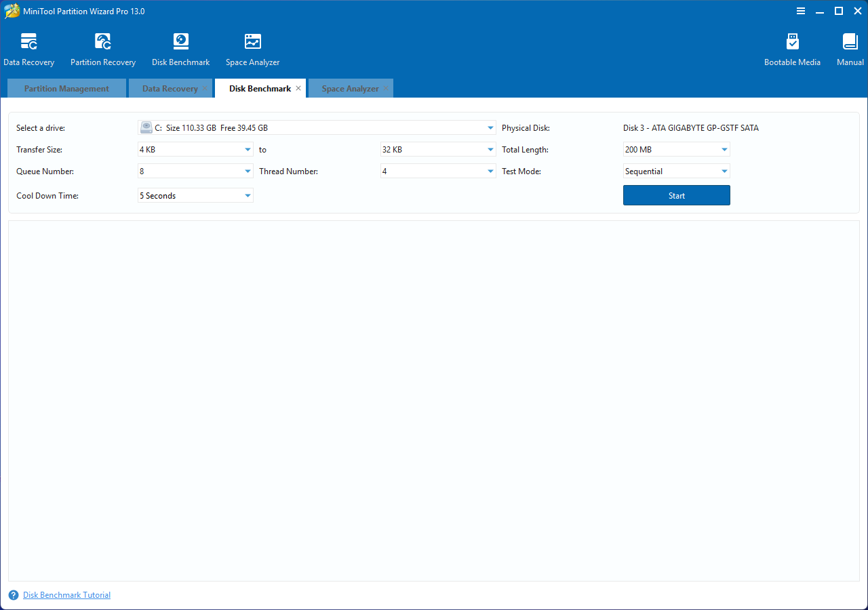Minimize the MiniTool window
Viewport: 868px width, 610px height.
click(820, 11)
